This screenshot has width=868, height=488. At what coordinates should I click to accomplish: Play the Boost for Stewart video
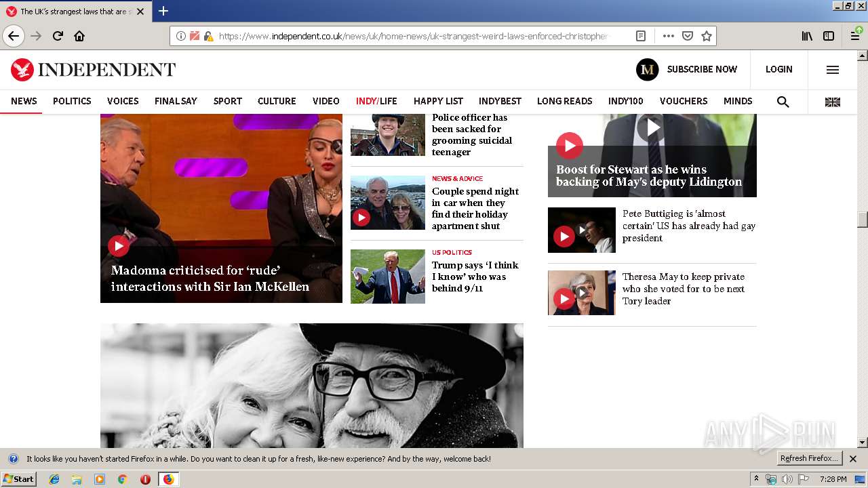(570, 145)
